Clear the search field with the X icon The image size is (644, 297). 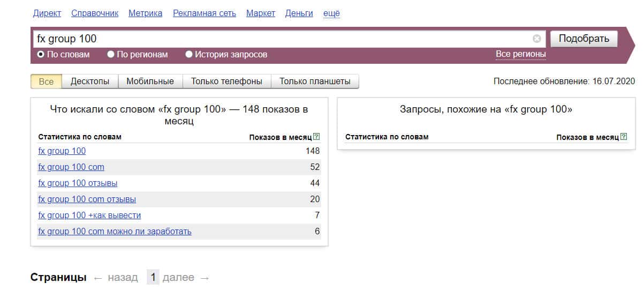[x=536, y=39]
